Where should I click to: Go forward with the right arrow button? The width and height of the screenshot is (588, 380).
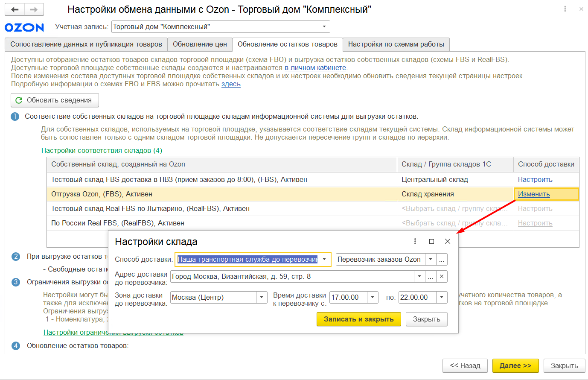(34, 9)
